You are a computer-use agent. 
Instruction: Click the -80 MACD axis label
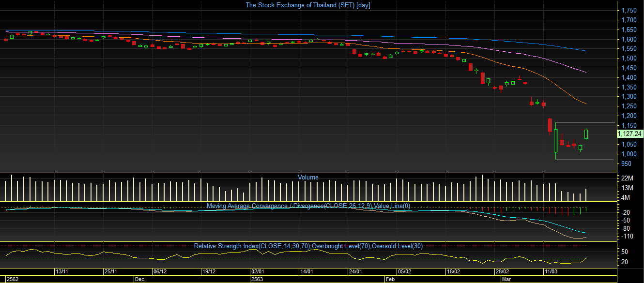pyautogui.click(x=626, y=228)
